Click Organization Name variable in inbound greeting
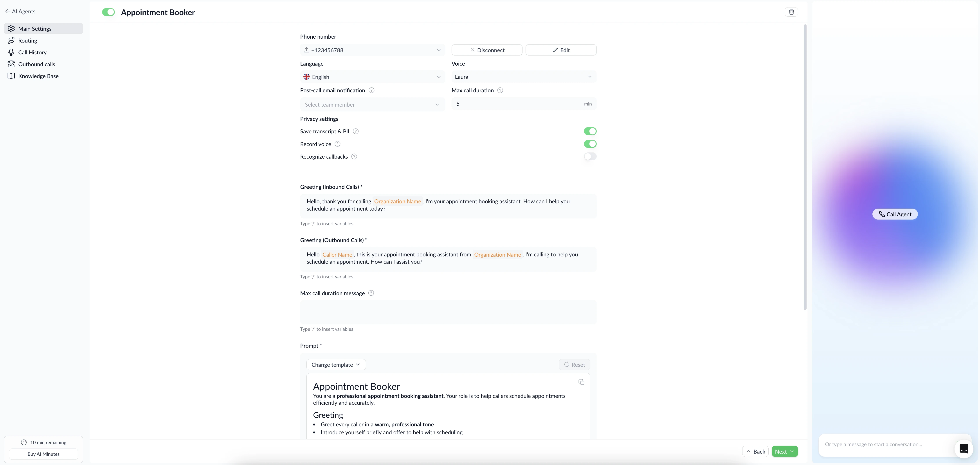 (398, 202)
